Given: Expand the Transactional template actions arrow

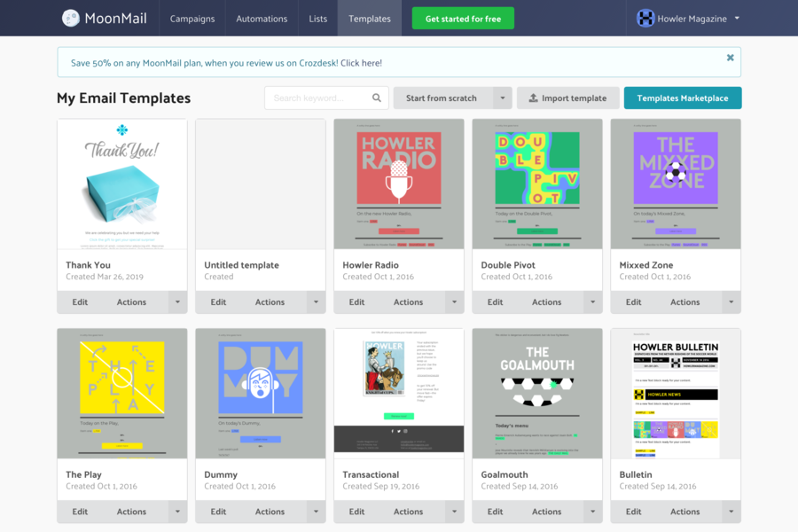Looking at the screenshot, I should click(454, 512).
